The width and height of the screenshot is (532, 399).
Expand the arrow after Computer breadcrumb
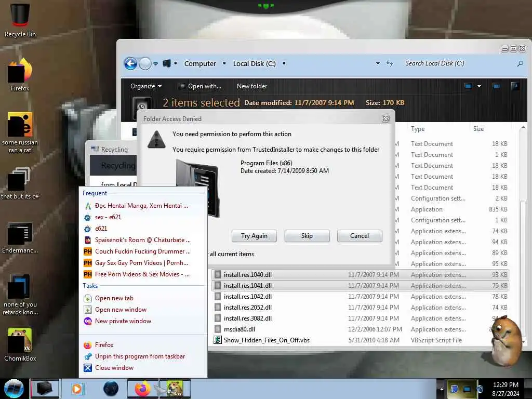pos(224,63)
